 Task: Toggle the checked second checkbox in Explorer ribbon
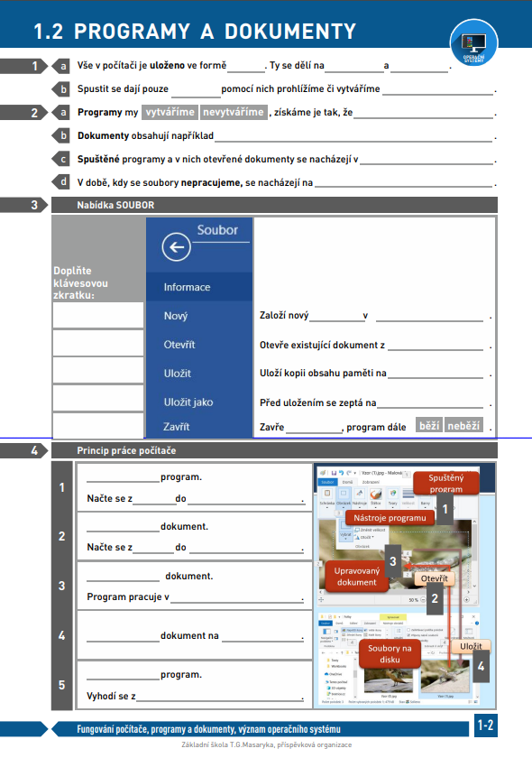coord(408,635)
